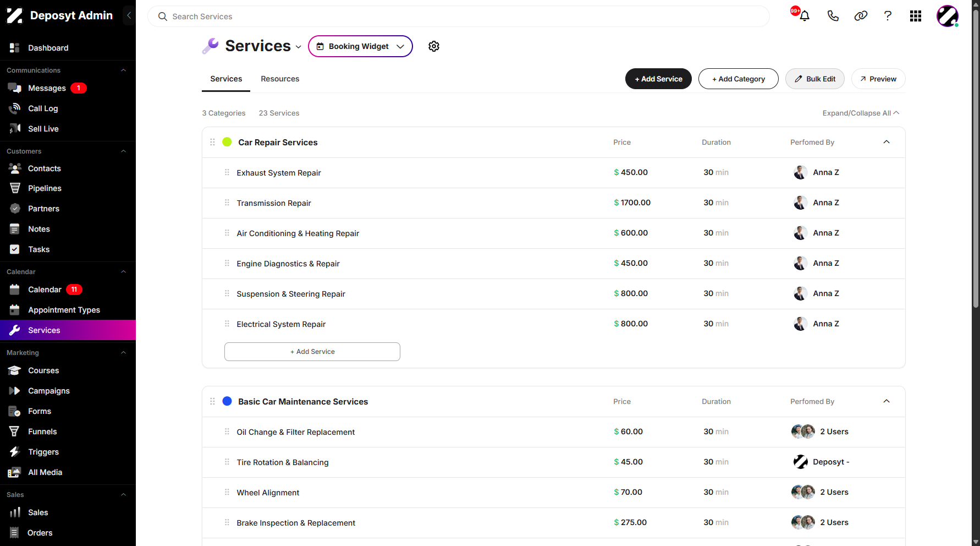Click the blue Basic Car Maintenance color dot
Viewport: 980px width, 546px height.
227,401
